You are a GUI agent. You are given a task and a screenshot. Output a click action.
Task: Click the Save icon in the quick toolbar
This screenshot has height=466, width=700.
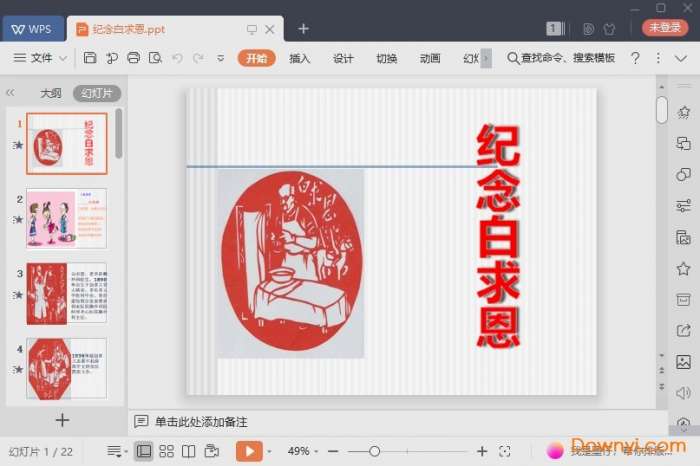[90, 58]
